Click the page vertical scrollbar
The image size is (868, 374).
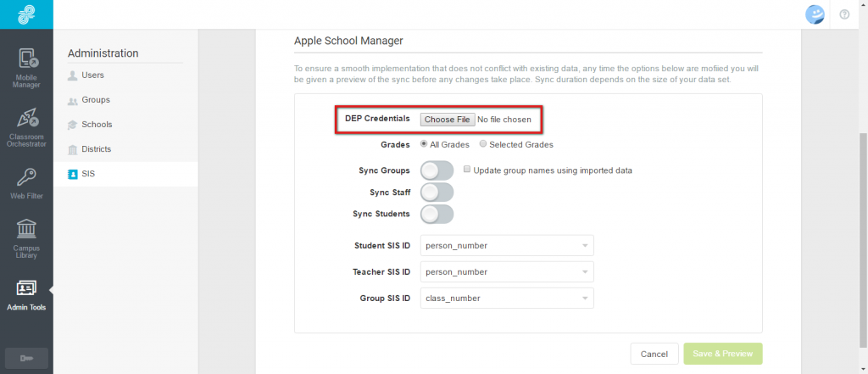(x=863, y=241)
